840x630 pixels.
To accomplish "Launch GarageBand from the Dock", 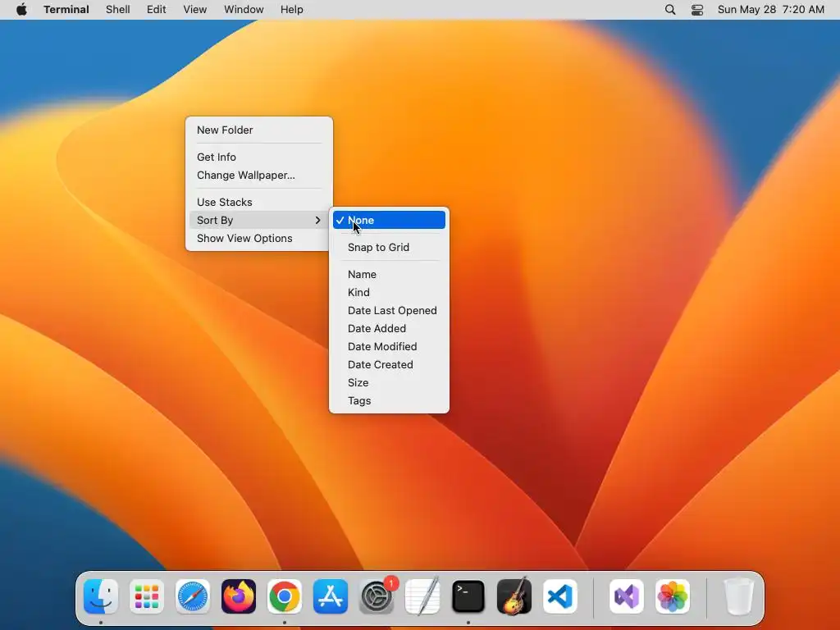I will click(x=514, y=596).
